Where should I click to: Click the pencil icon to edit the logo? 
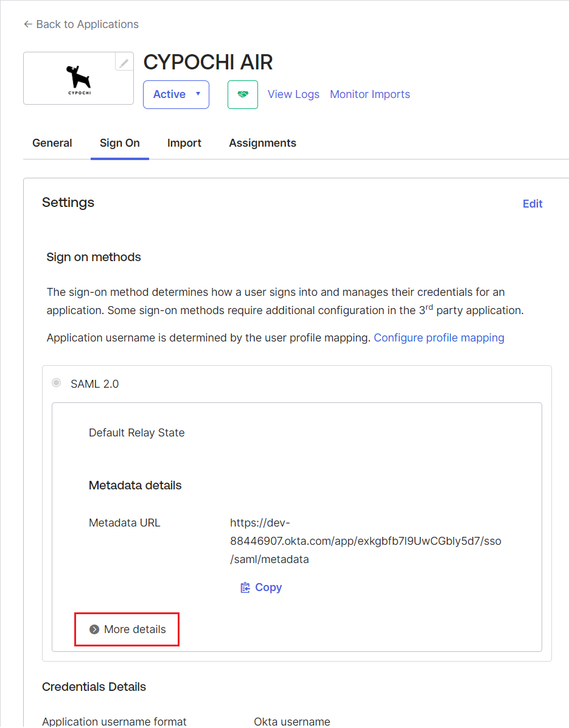tap(124, 63)
